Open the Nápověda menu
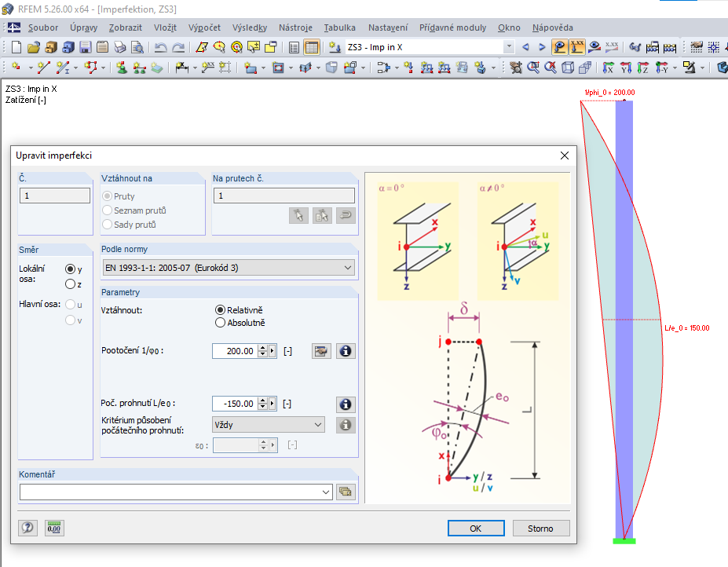The height and width of the screenshot is (567, 728). tap(553, 27)
